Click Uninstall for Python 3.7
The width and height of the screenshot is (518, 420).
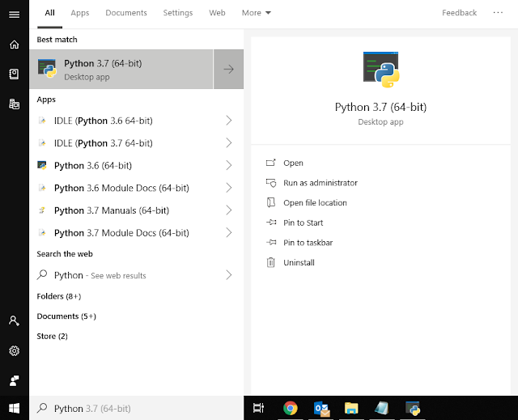click(299, 262)
